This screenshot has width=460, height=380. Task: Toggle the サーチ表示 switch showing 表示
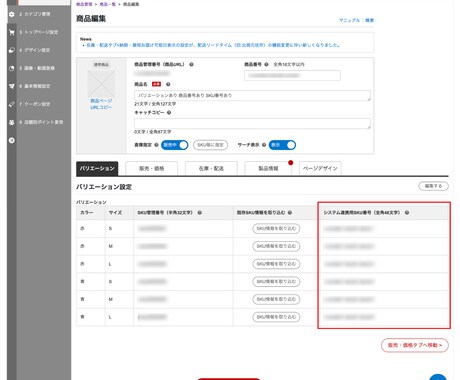click(x=282, y=145)
